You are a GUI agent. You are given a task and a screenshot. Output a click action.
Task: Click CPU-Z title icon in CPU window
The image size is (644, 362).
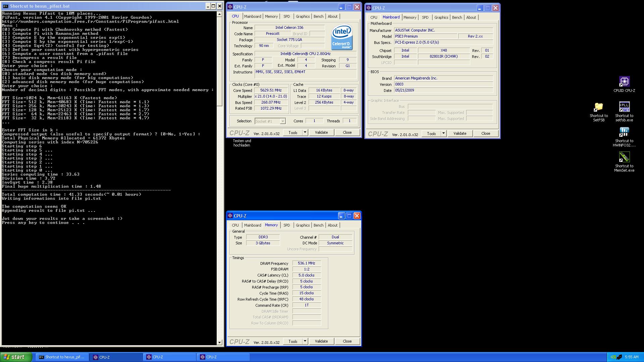(x=230, y=7)
